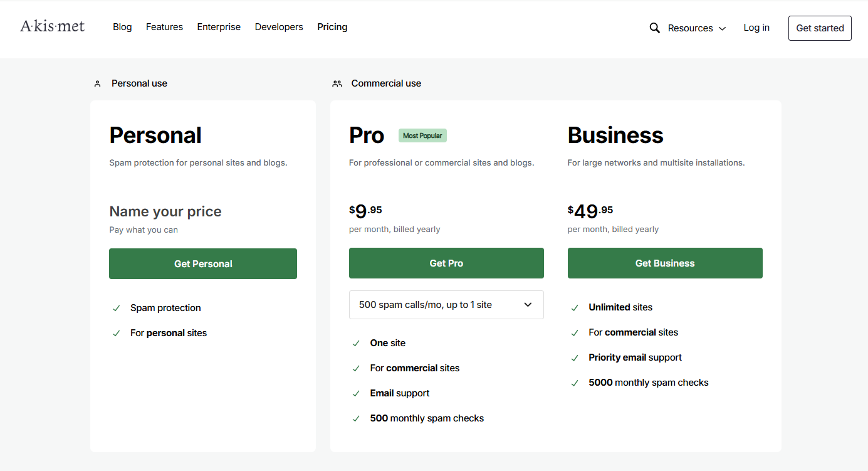868x471 pixels.
Task: Click the checkmark beside One site
Action: click(356, 343)
